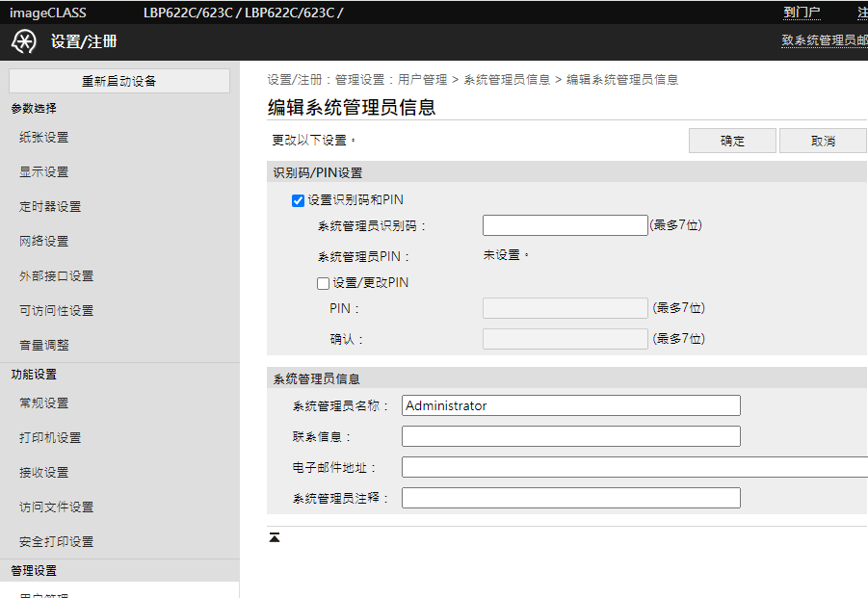Open 打印机设置 in the sidebar

click(x=50, y=437)
